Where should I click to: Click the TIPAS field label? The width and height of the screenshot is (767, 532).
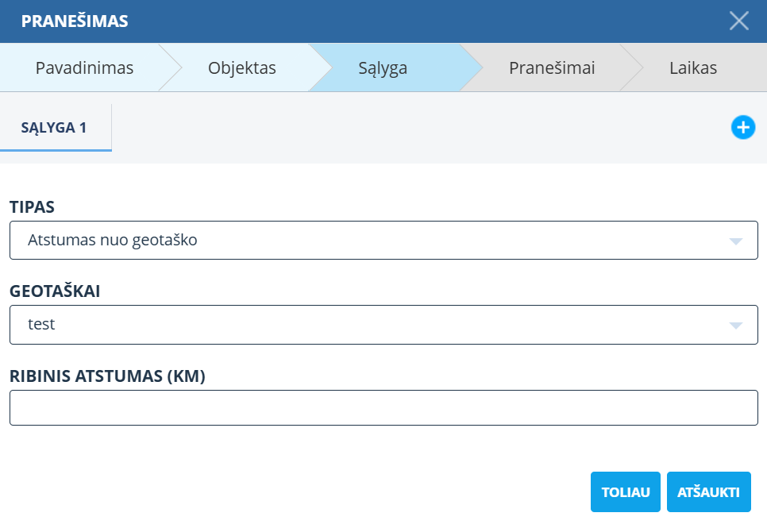(33, 207)
